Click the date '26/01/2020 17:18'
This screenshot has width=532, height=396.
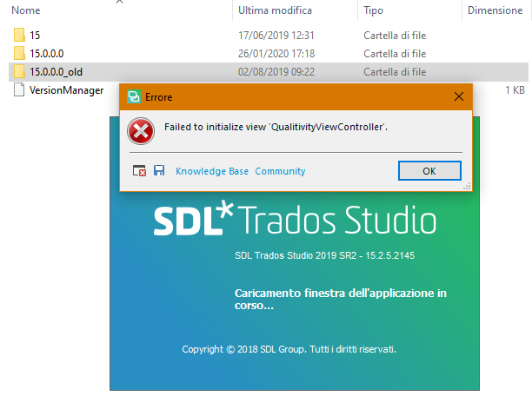(276, 54)
